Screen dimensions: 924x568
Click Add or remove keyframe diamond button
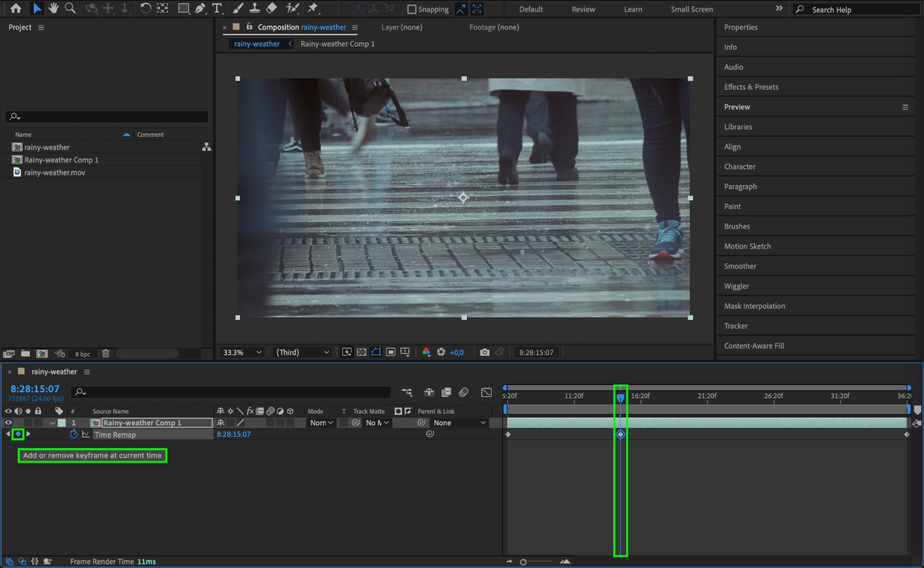[x=18, y=434]
